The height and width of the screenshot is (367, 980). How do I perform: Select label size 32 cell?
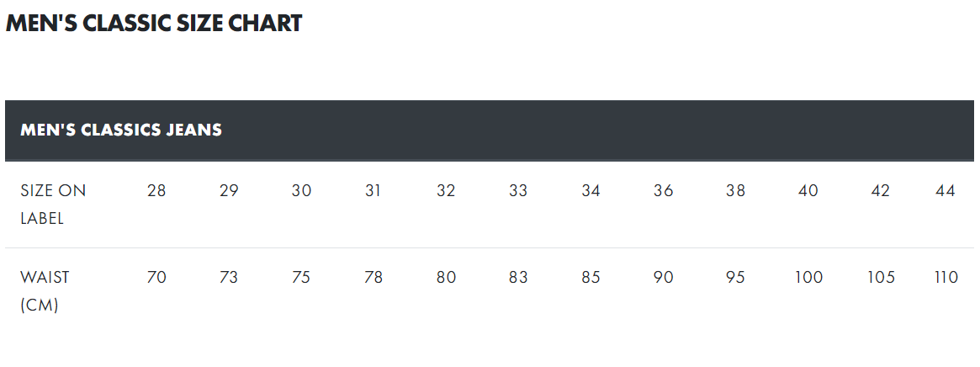click(446, 190)
